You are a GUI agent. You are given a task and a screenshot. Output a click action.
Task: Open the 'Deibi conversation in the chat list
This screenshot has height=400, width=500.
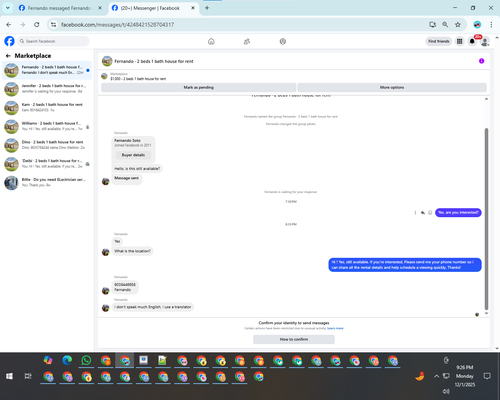click(47, 164)
